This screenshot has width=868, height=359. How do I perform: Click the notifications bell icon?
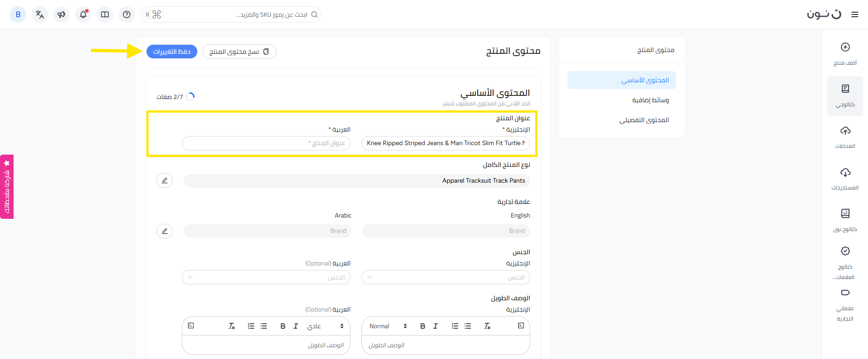click(x=83, y=14)
